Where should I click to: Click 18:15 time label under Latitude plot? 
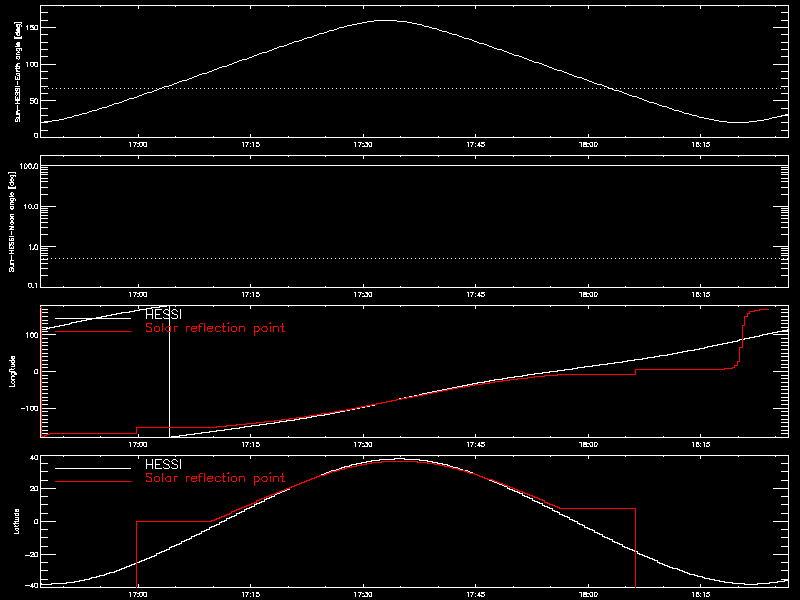pos(701,595)
